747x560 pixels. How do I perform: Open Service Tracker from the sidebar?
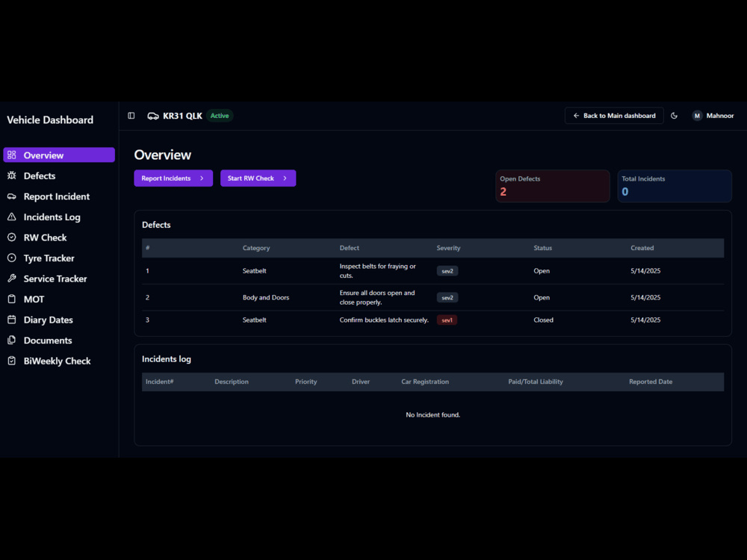tap(59, 278)
